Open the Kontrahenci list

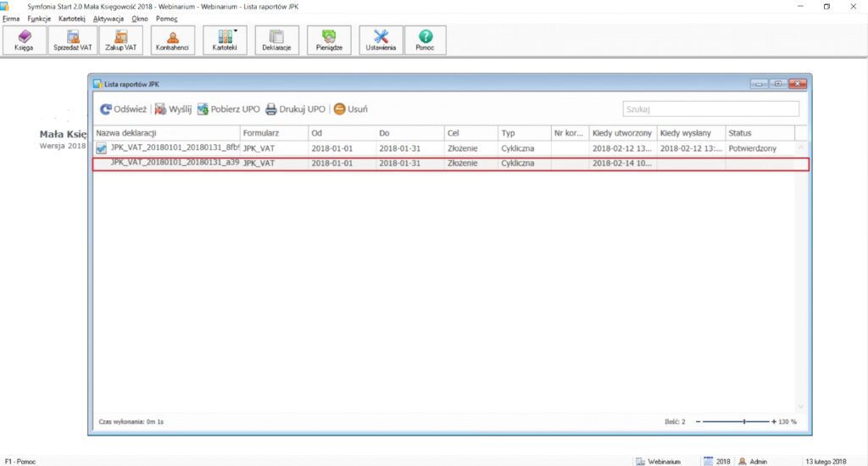click(x=173, y=40)
